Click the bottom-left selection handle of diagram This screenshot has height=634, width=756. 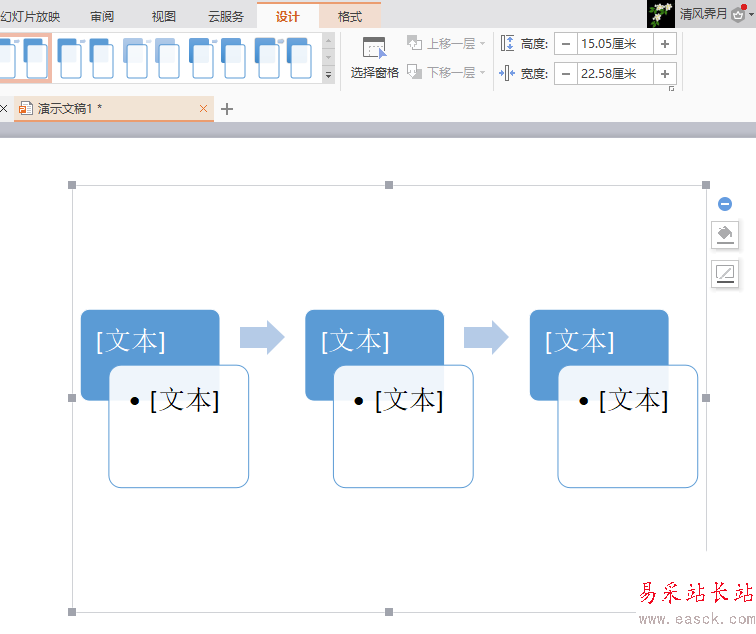72,612
